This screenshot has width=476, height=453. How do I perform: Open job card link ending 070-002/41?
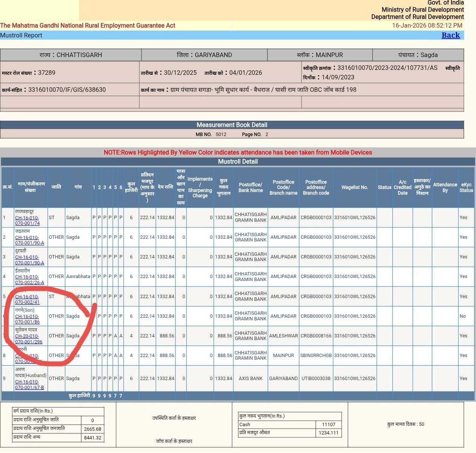coord(27,299)
